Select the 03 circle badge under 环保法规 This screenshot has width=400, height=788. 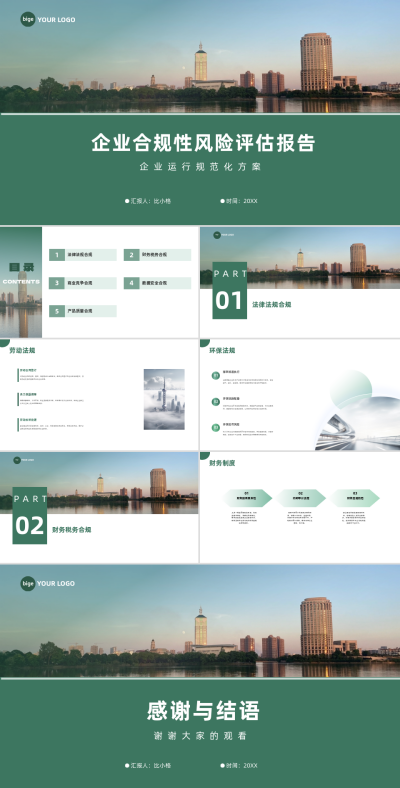coord(216,428)
